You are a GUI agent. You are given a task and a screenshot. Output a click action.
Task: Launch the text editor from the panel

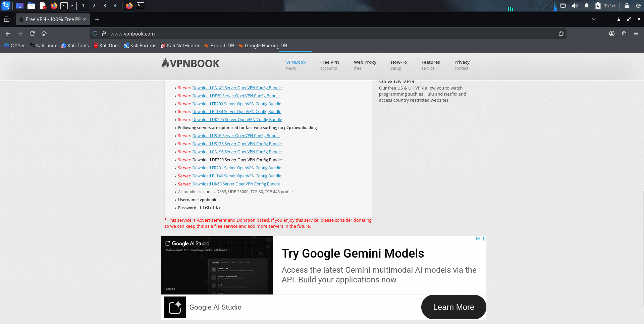tap(43, 6)
